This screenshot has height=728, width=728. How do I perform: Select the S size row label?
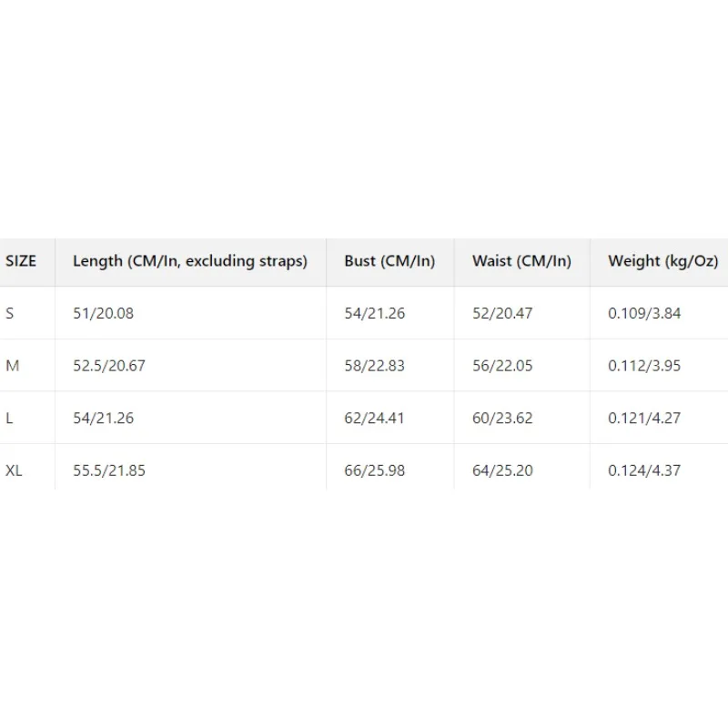(10, 313)
